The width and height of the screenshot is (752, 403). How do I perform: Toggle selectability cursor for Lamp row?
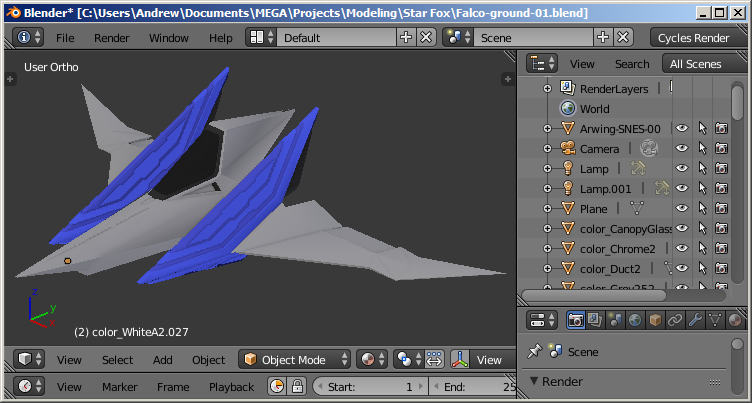[702, 168]
